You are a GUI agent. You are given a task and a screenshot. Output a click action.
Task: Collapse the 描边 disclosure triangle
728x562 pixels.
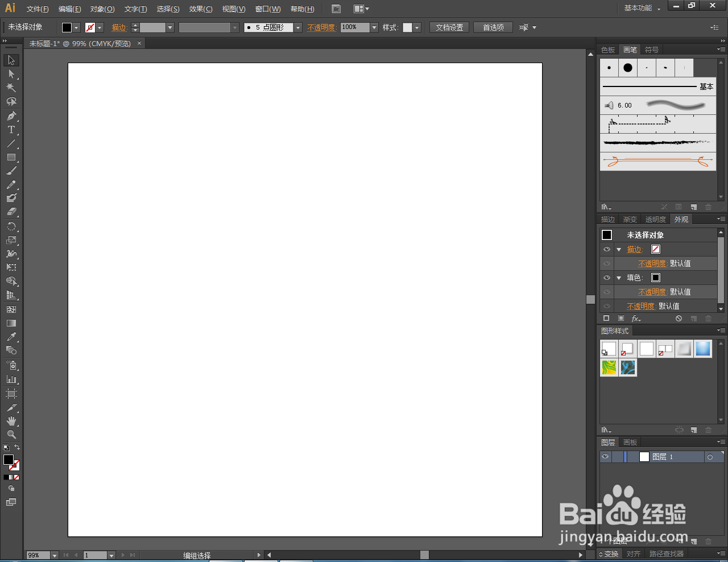619,249
